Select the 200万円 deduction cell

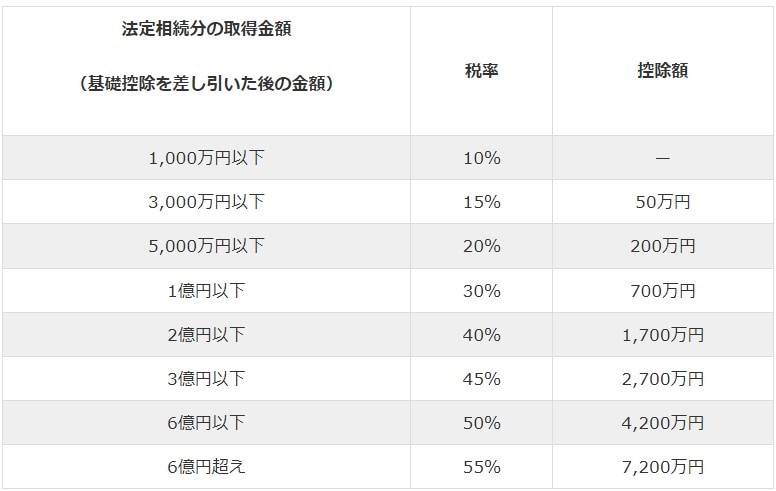(663, 246)
